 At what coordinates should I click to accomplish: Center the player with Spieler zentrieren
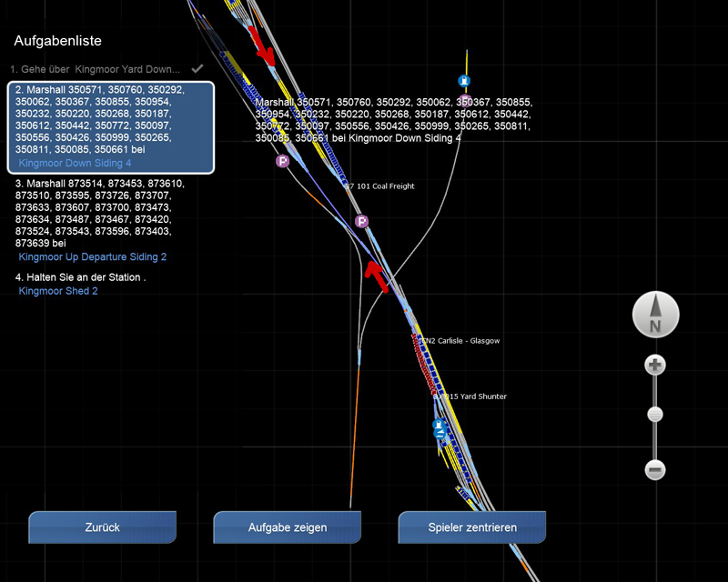point(472,527)
